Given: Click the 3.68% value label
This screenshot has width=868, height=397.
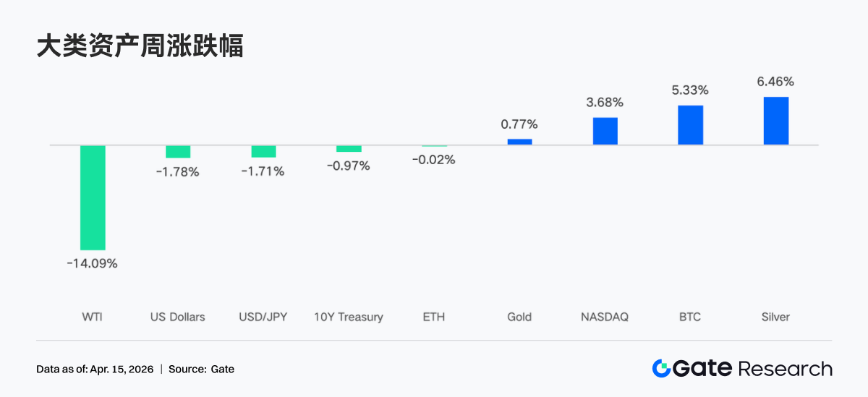Looking at the screenshot, I should pos(605,103).
